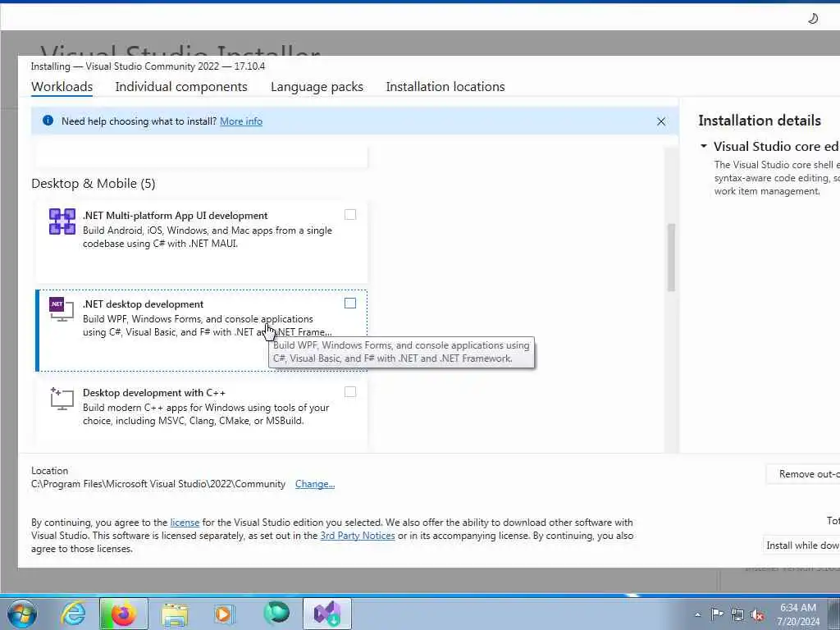Enable the .NET desktop development workload checkbox
This screenshot has height=630, width=840.
[349, 304]
